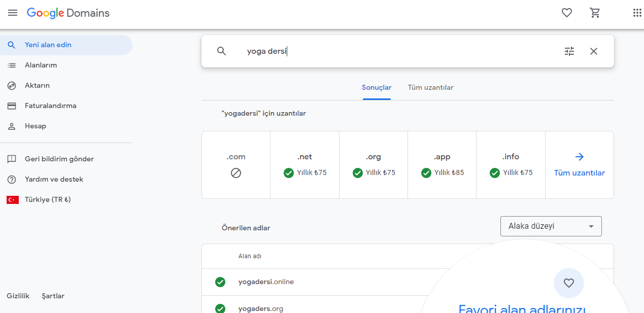Viewport: 644px width, 313px height.
Task: Expand the Alaka düzeyi dropdown
Action: pyautogui.click(x=551, y=226)
